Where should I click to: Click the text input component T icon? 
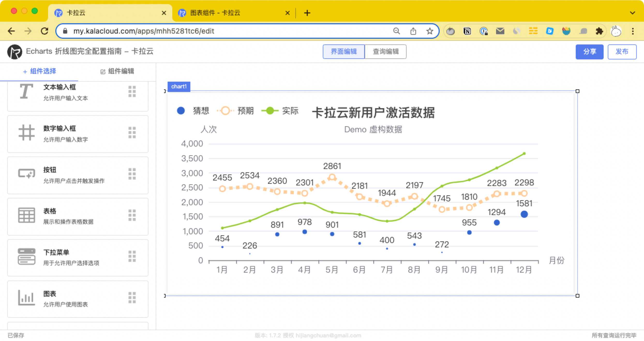tap(26, 92)
